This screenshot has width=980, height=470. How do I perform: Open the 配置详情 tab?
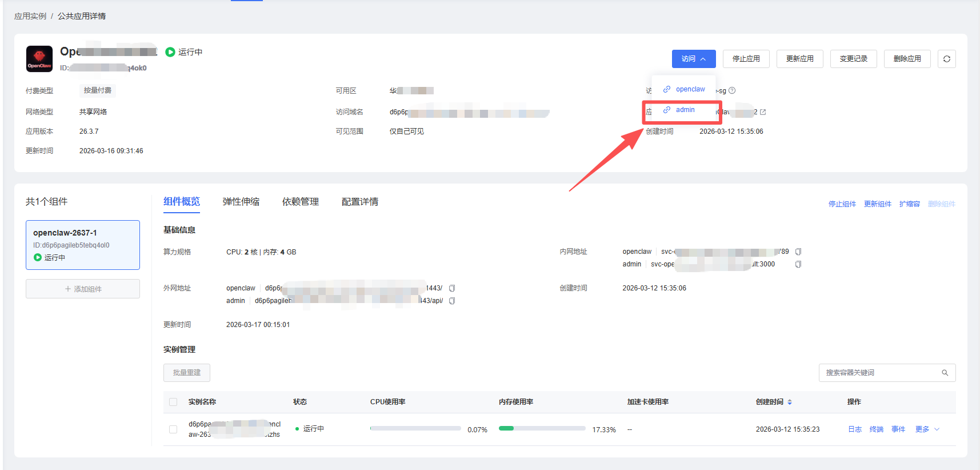[x=359, y=202]
